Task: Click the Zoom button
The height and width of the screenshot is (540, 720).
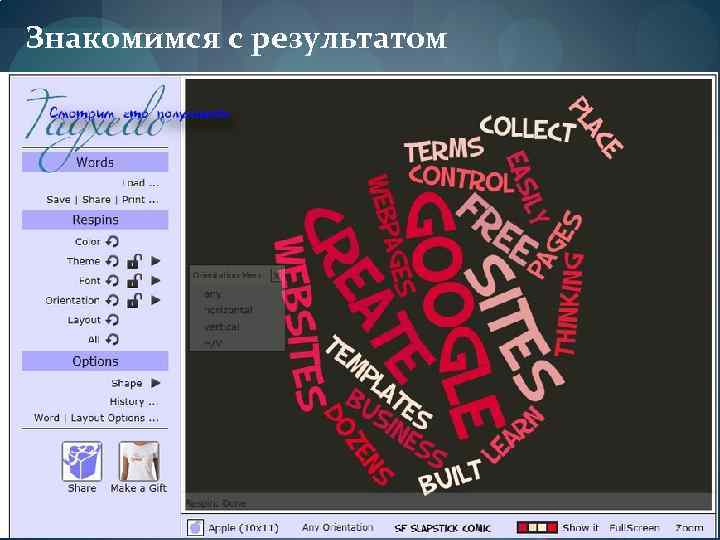Action: (689, 528)
